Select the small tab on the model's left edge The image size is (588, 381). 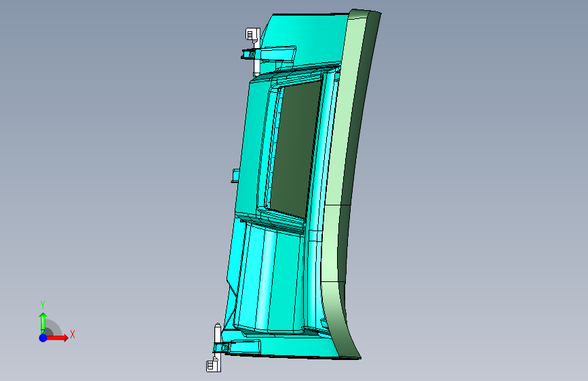pyautogui.click(x=235, y=176)
